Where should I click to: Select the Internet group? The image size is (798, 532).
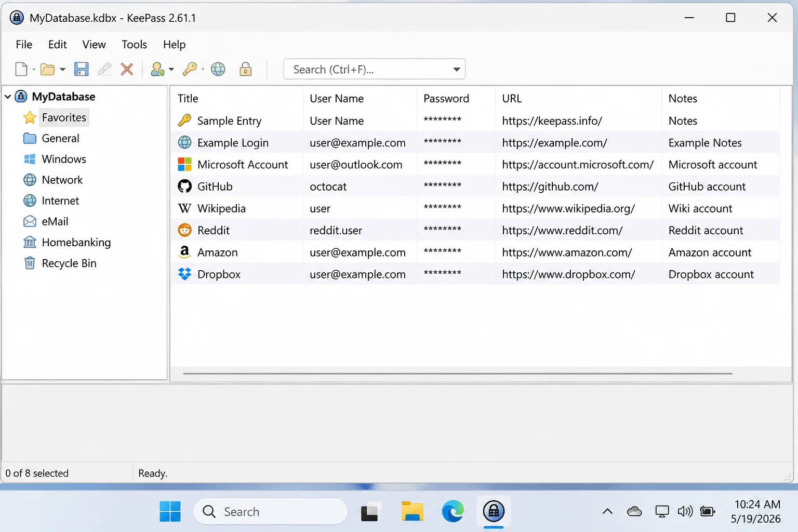point(60,201)
